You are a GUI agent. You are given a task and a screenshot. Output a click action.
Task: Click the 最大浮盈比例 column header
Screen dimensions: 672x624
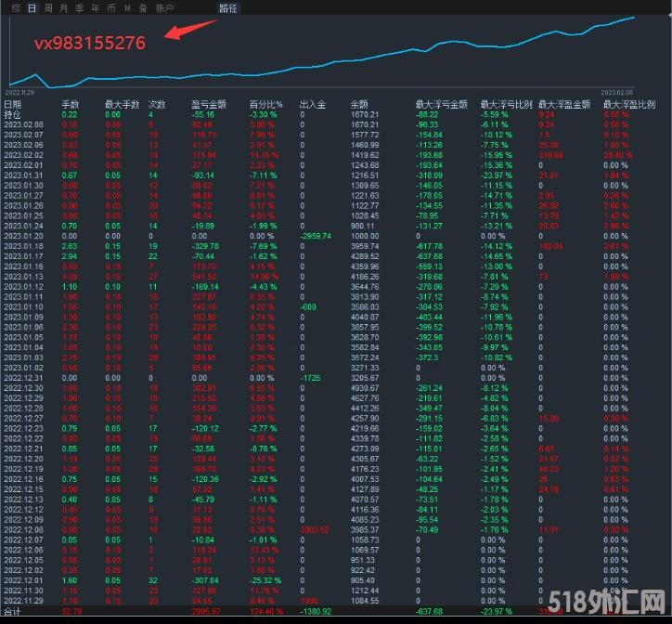pos(635,104)
